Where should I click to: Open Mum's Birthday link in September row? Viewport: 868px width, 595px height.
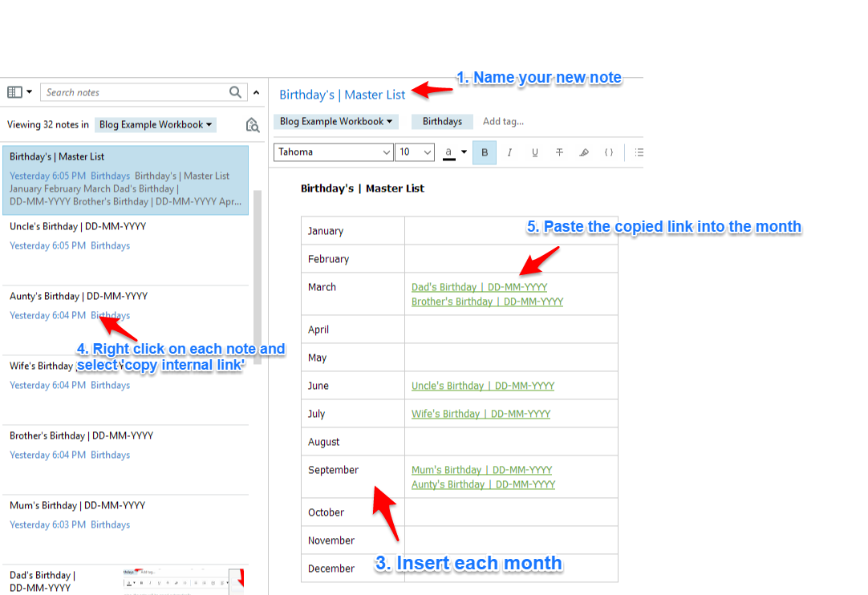coord(481,470)
